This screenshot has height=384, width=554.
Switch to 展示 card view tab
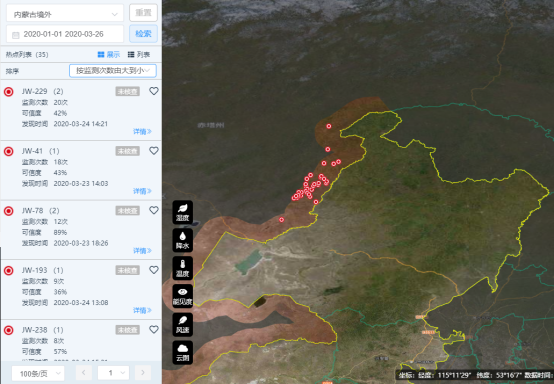point(109,54)
